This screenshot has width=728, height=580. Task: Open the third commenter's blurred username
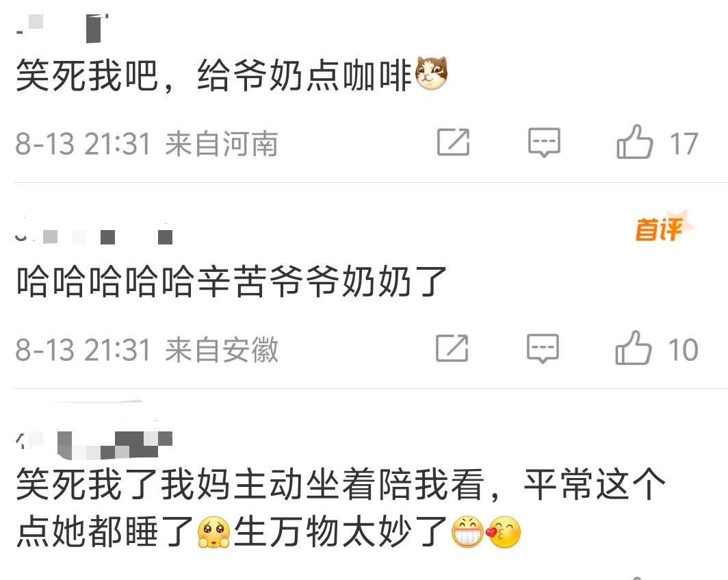(x=94, y=444)
